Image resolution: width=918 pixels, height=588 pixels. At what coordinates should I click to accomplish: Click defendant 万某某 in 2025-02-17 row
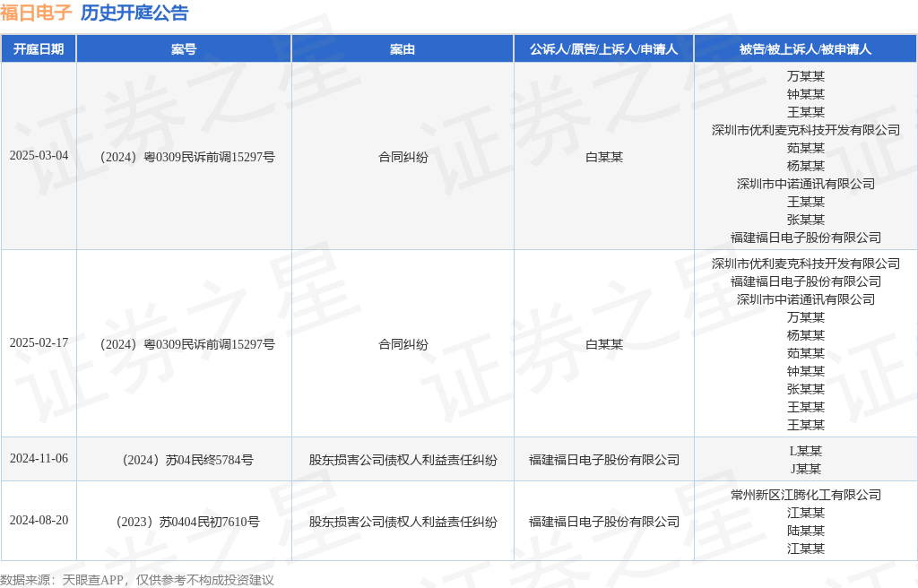[806, 317]
